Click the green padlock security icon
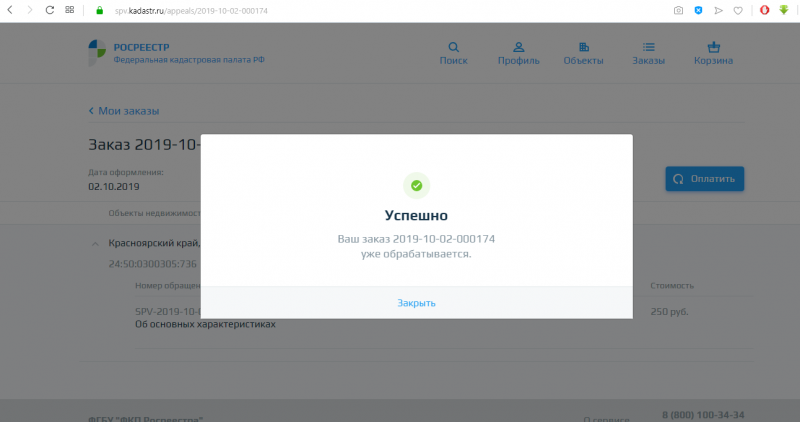The width and height of the screenshot is (800, 422). point(99,10)
